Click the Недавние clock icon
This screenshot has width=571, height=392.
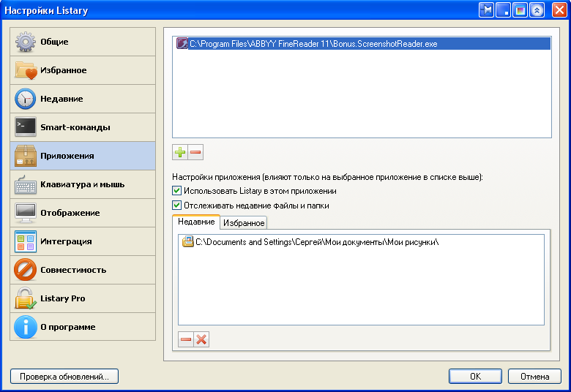point(25,99)
